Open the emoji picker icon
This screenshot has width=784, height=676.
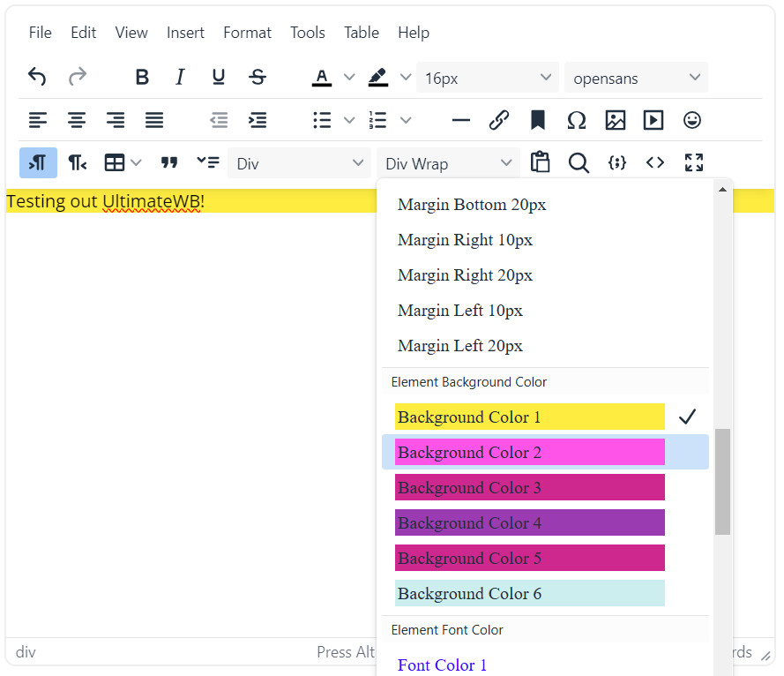click(x=692, y=120)
